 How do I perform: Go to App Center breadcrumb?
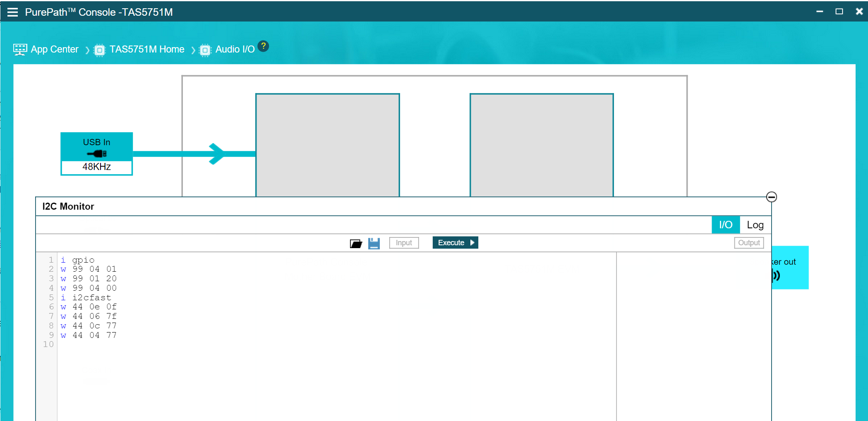tap(55, 49)
